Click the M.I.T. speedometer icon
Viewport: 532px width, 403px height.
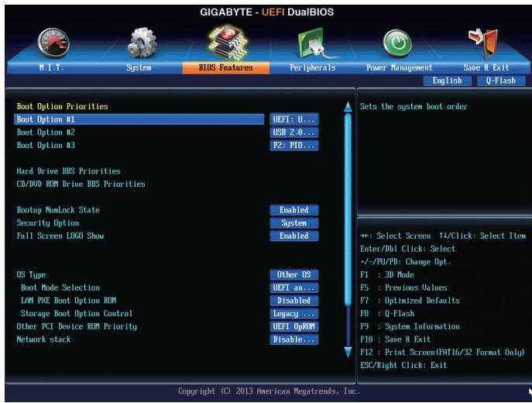coord(53,43)
